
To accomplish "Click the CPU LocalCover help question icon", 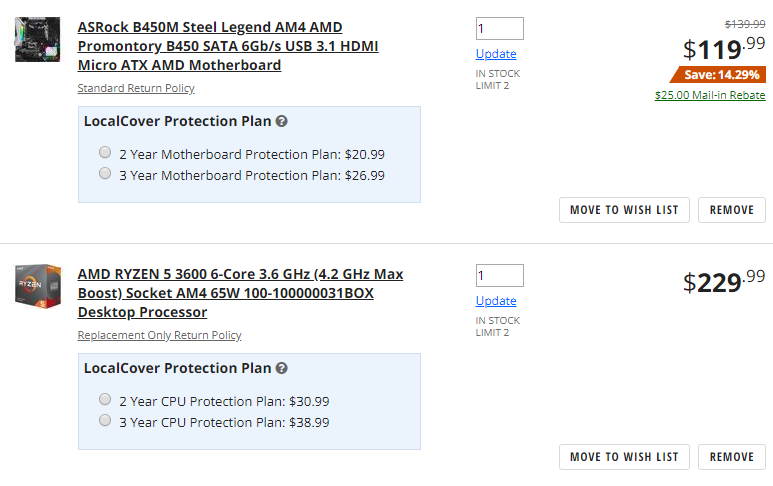I will pyautogui.click(x=281, y=368).
